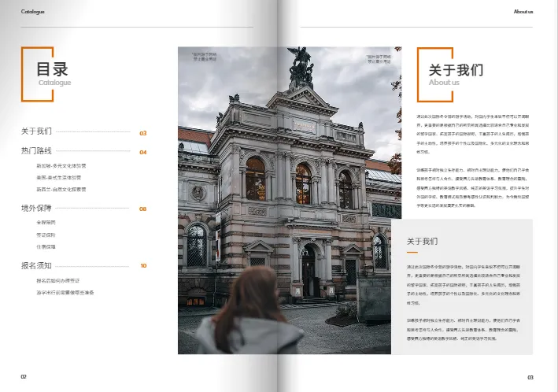This screenshot has width=558, height=392.
Task: Click the 目录 heading on the left page
Action: coord(52,69)
